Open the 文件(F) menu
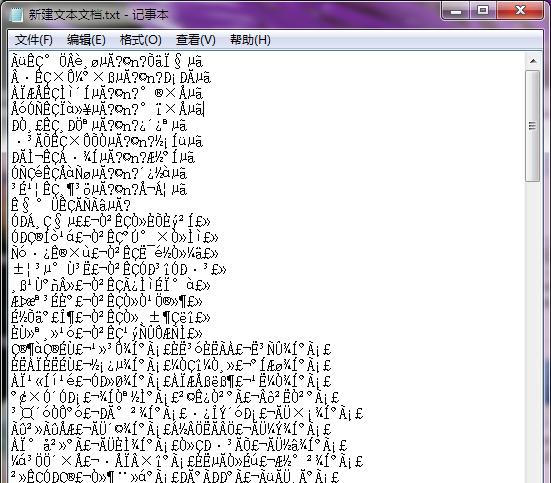This screenshot has width=551, height=483. coord(34,40)
